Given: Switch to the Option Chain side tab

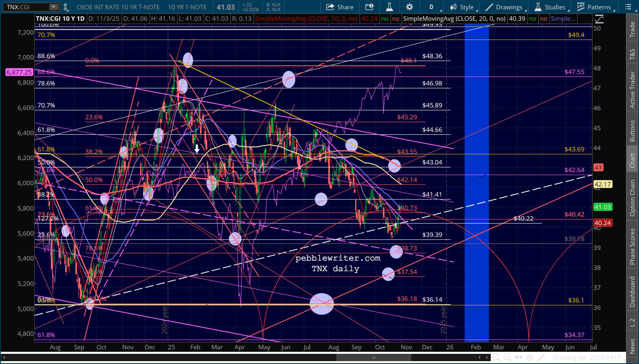Looking at the screenshot, I should pyautogui.click(x=632, y=198).
